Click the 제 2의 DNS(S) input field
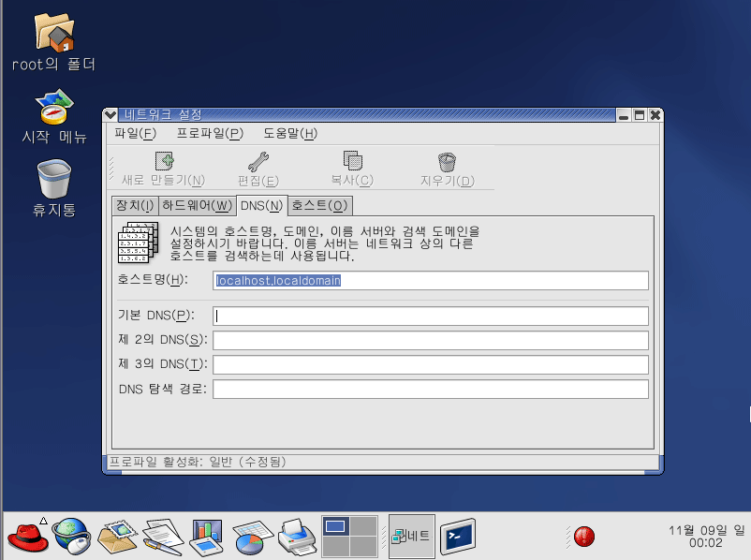This screenshot has height=560, width=751. tap(431, 341)
